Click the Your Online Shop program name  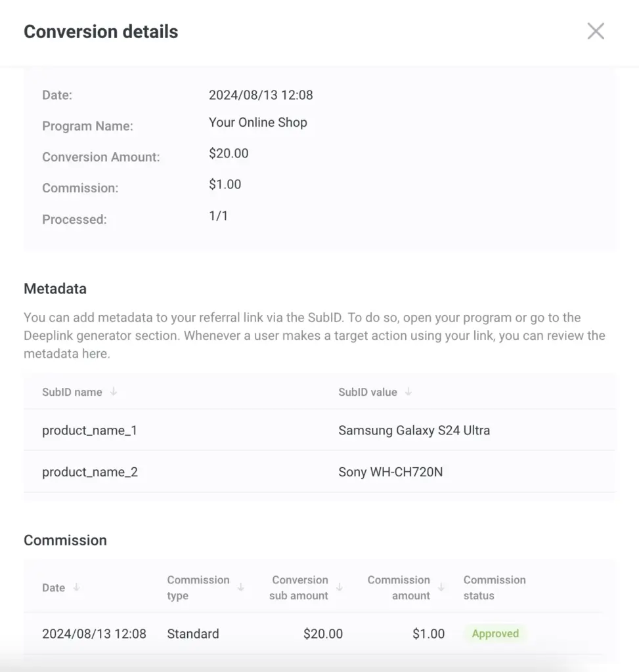tap(258, 122)
